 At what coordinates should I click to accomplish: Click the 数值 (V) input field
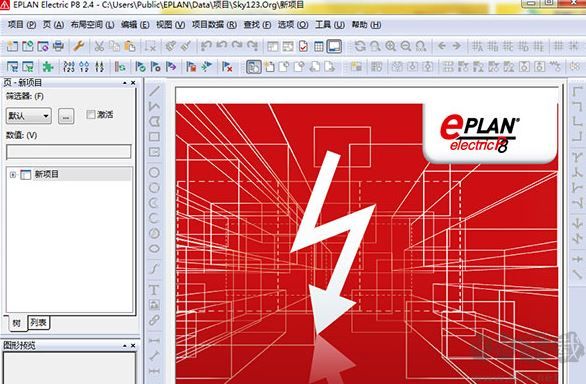pos(69,152)
